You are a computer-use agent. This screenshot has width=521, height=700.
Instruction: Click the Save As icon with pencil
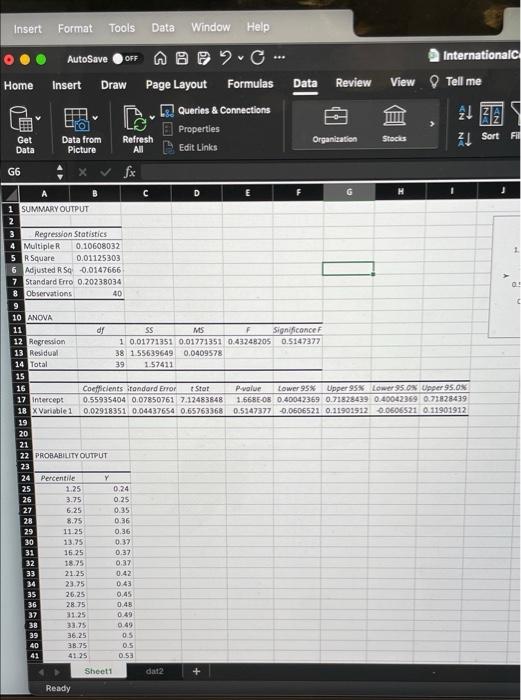(x=203, y=58)
